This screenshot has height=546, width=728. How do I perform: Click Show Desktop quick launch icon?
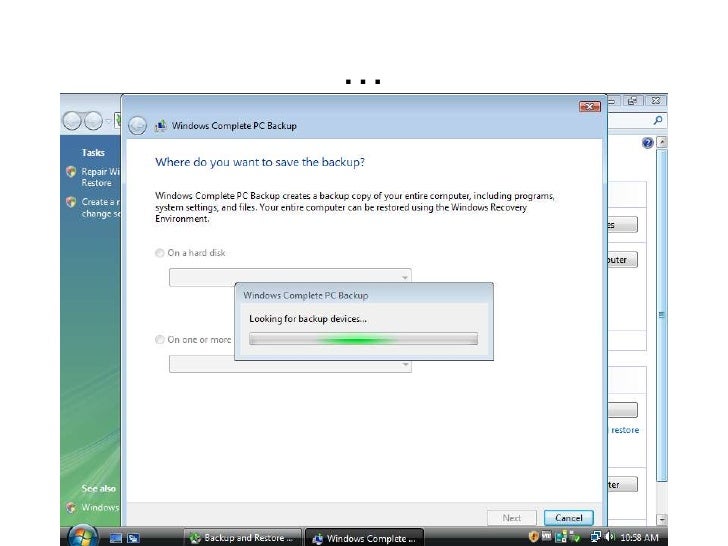pyautogui.click(x=116, y=538)
